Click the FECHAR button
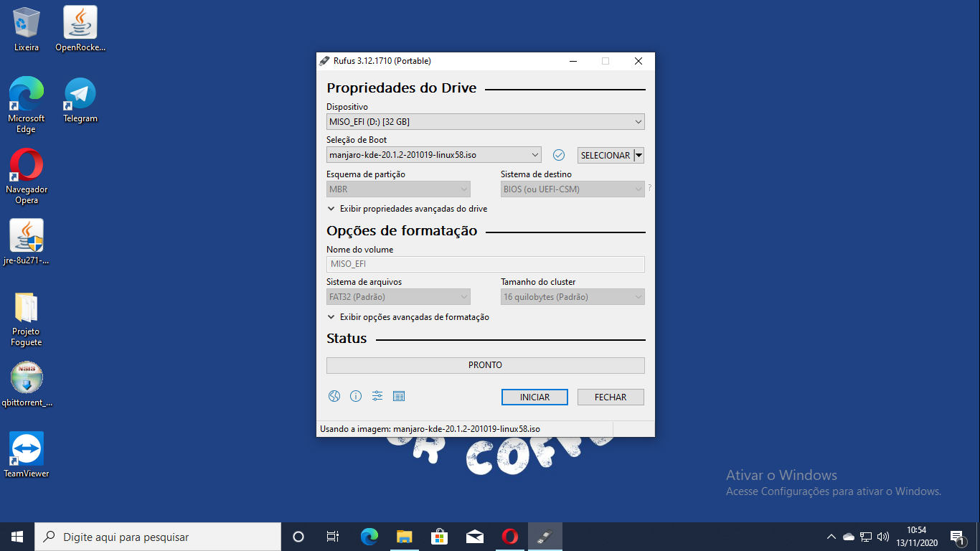This screenshot has height=551, width=980. (x=611, y=397)
